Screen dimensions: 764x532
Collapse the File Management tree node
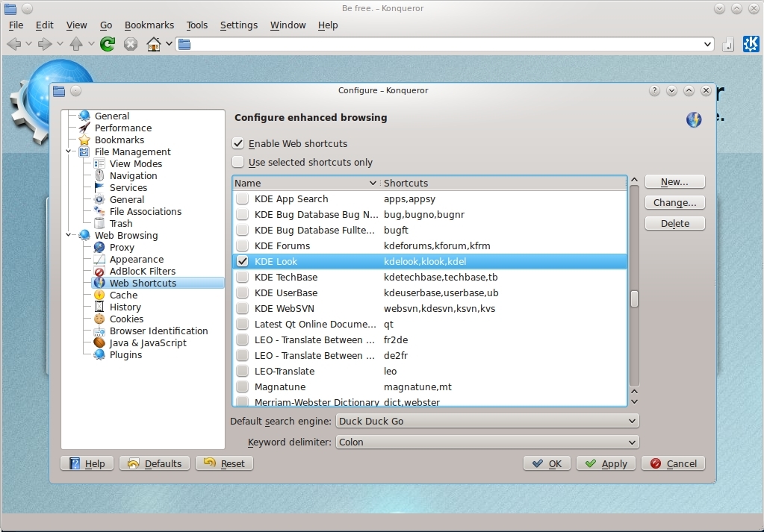click(69, 152)
